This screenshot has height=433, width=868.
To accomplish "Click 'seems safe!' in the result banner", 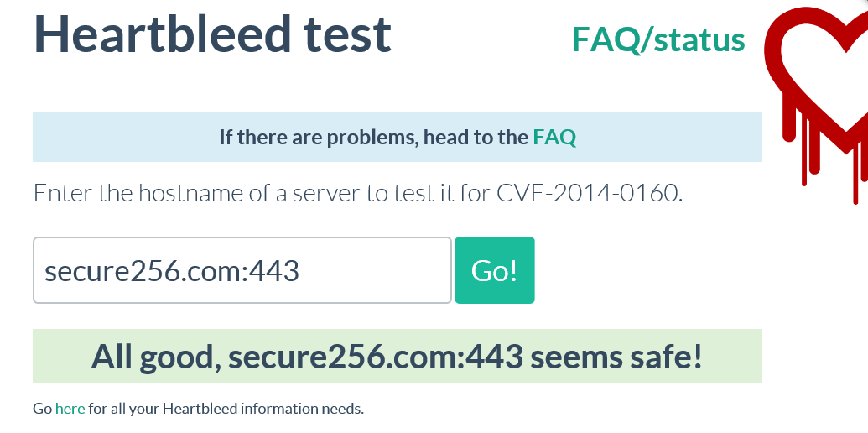I will [616, 357].
